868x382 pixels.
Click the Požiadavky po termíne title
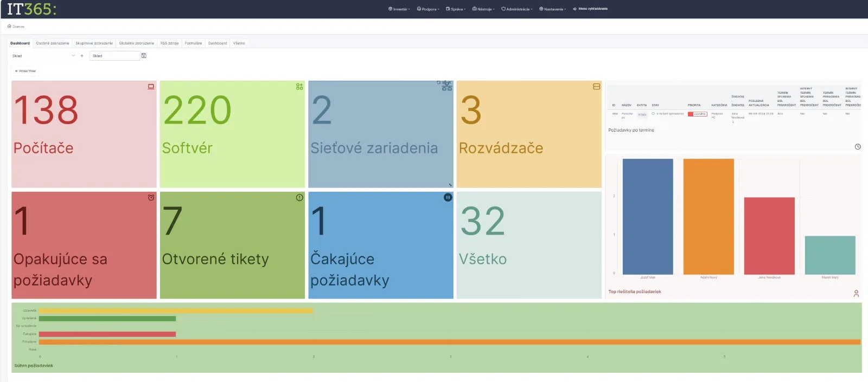(631, 130)
